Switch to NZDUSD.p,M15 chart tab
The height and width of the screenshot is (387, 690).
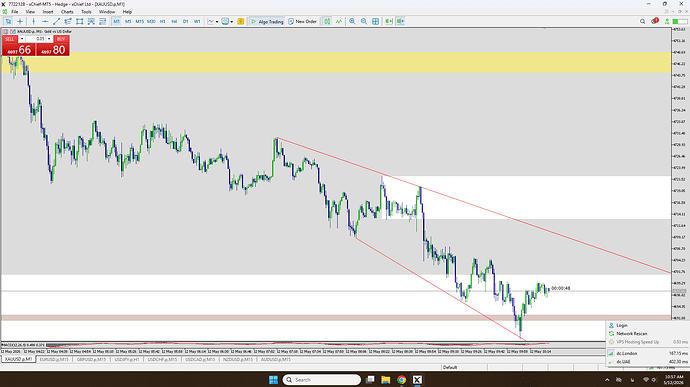click(x=238, y=360)
